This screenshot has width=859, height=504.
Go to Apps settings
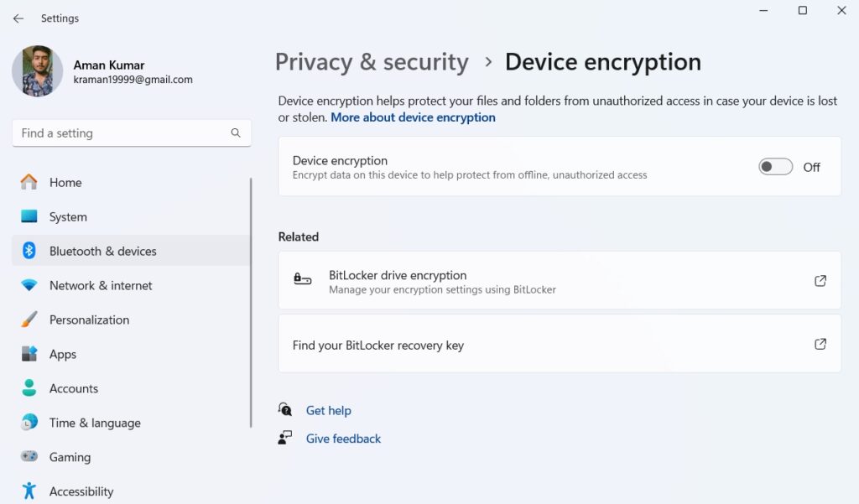click(x=132, y=354)
